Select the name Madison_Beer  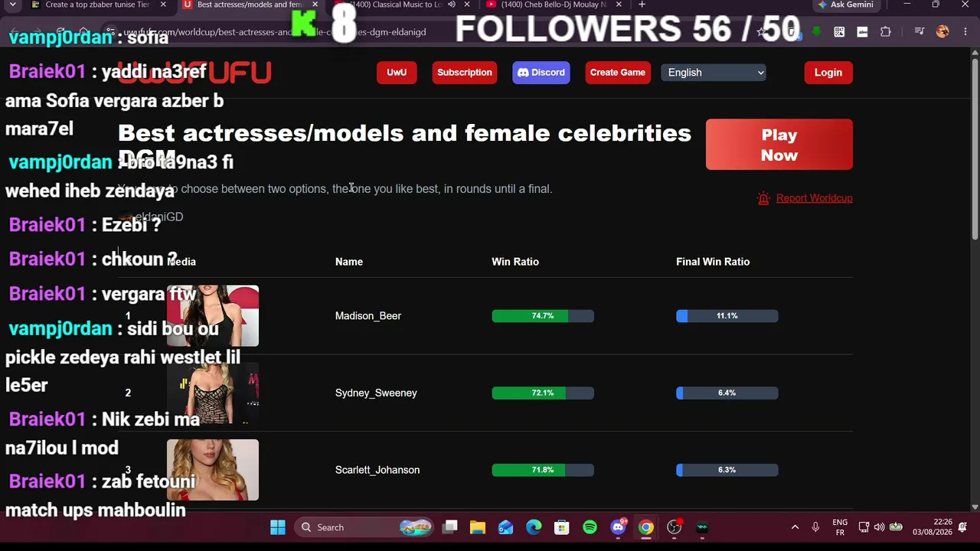[368, 316]
